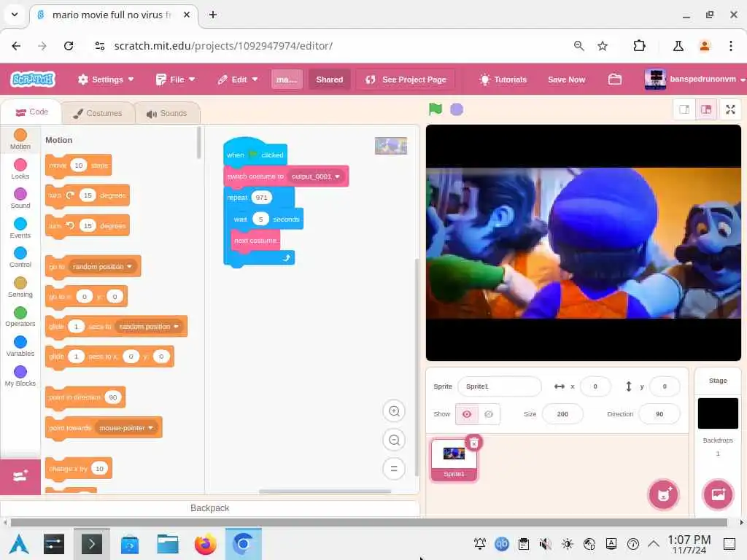Open the Backpack panel
Screen dimensions: 747x560
click(209, 508)
